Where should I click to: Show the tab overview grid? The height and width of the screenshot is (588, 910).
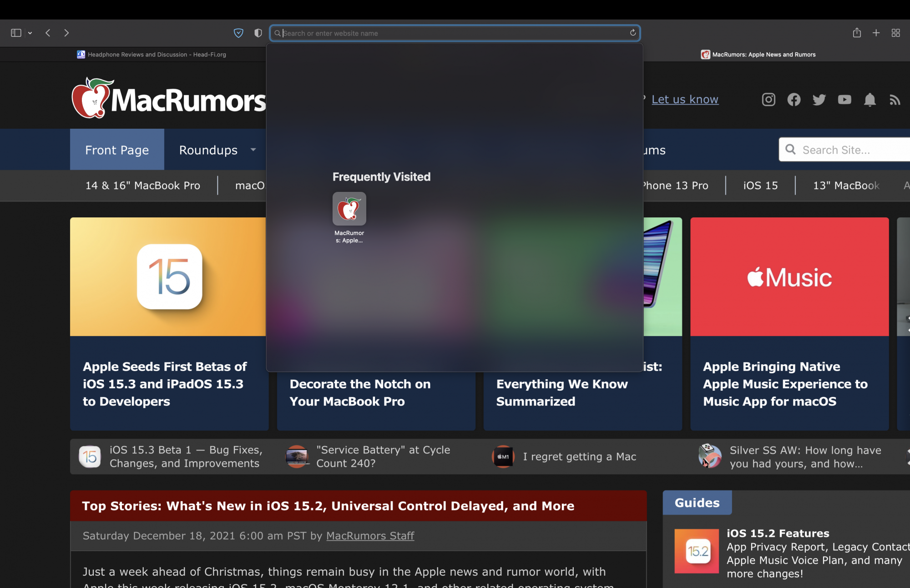pos(895,33)
